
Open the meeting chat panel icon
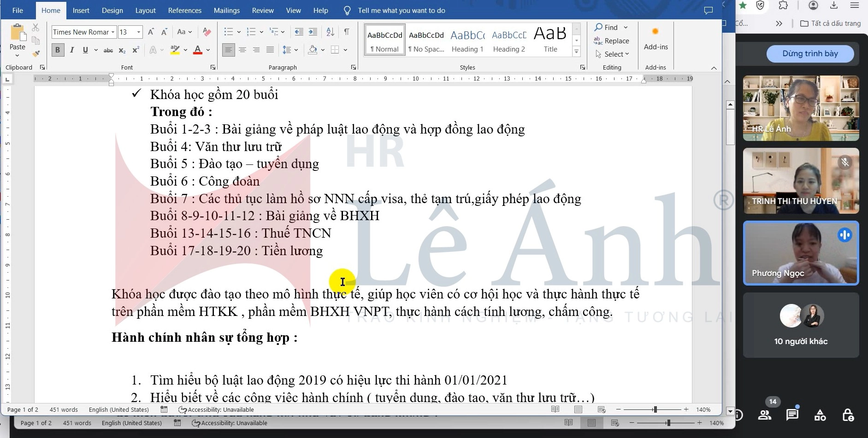(792, 415)
